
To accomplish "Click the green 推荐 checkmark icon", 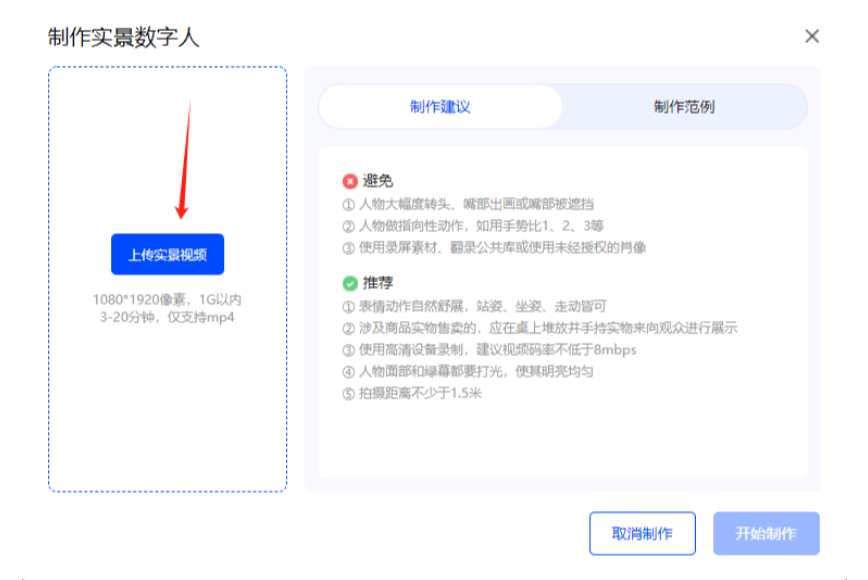I will (x=350, y=283).
